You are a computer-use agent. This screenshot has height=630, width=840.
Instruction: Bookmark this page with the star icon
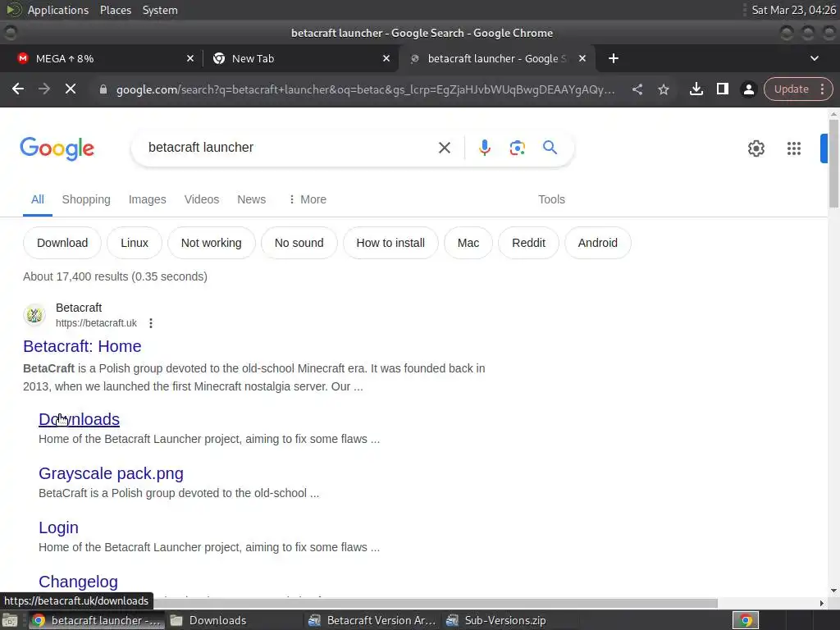pyautogui.click(x=663, y=89)
